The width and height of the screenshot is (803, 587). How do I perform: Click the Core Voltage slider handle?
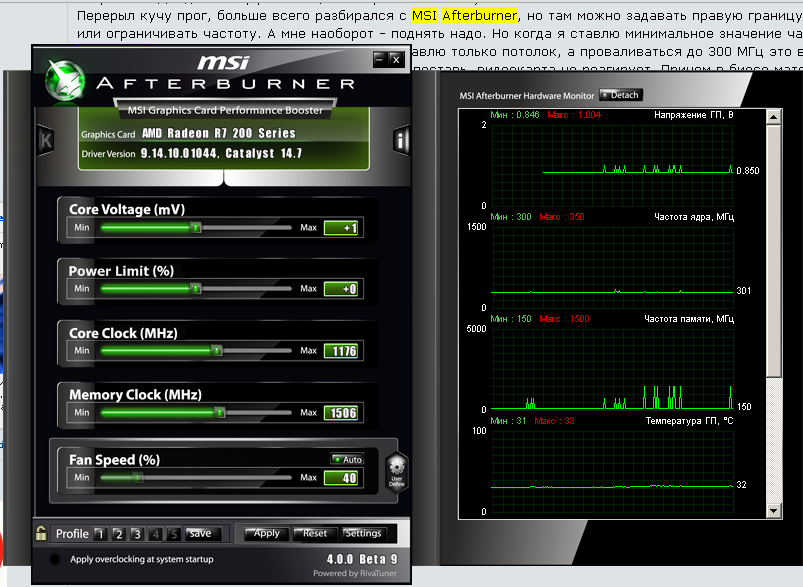tap(196, 227)
